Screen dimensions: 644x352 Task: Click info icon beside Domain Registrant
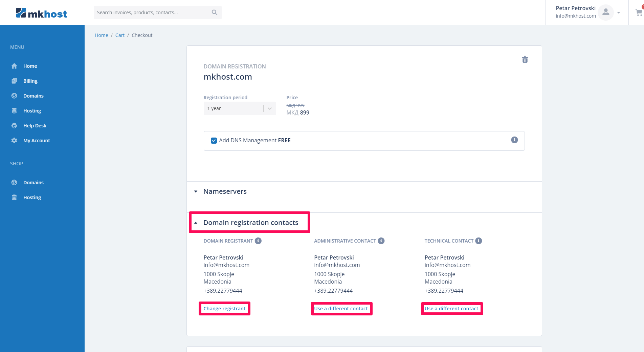pos(258,241)
